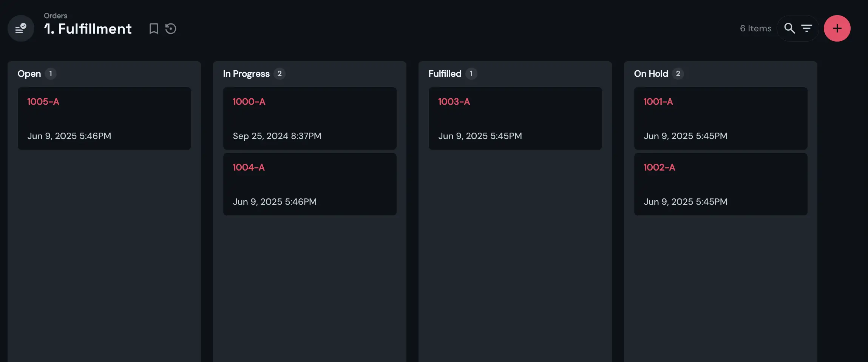The width and height of the screenshot is (868, 362).
Task: Click the Fulfilled column count badge
Action: (471, 74)
